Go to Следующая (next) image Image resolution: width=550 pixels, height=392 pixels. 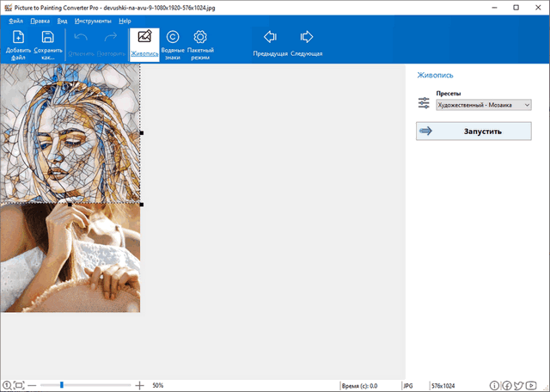tap(307, 43)
